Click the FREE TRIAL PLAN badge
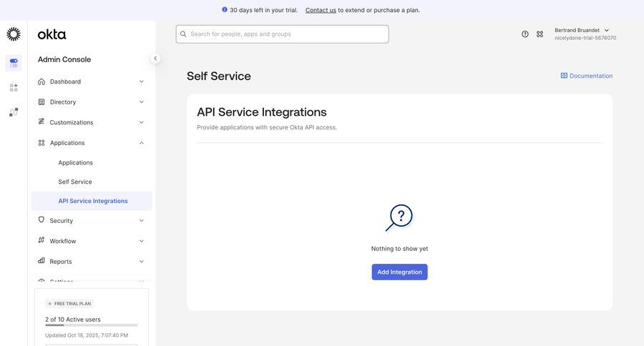The height and width of the screenshot is (346, 644). pos(69,304)
